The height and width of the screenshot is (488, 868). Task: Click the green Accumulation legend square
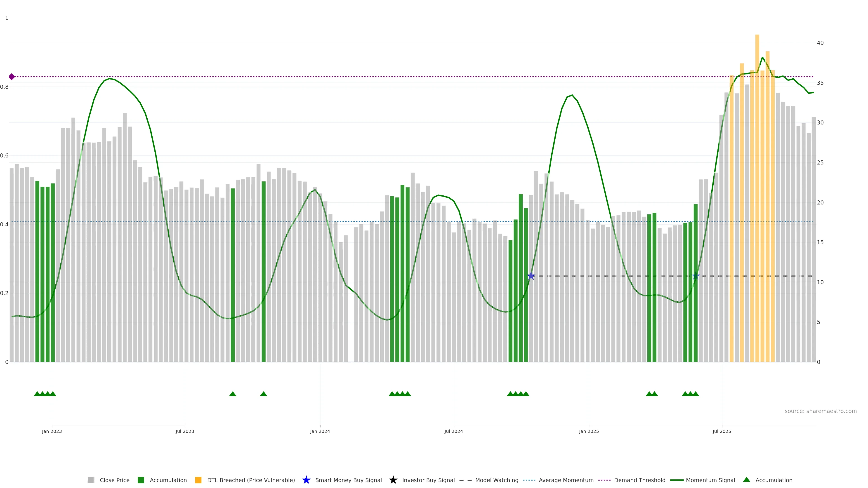(x=141, y=480)
